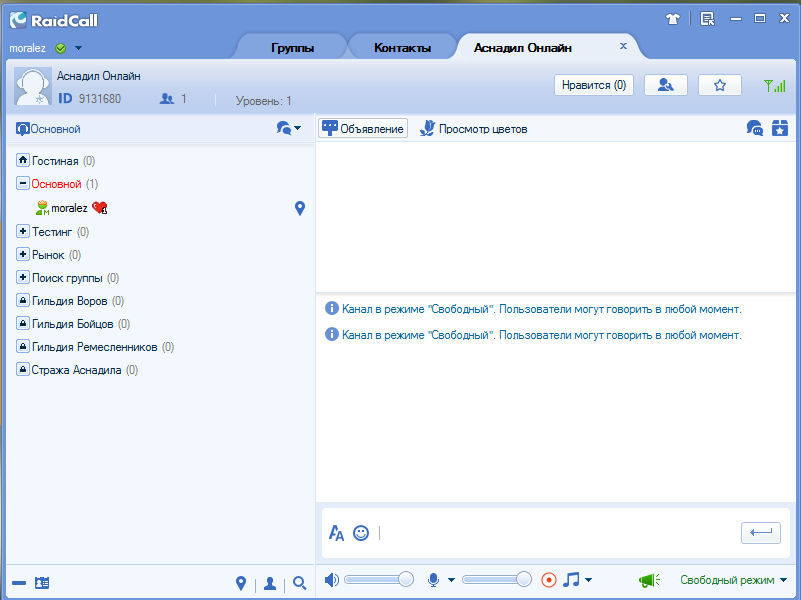Open the member card icon at bottom left
Viewport: 801px width, 600px height.
[42, 583]
